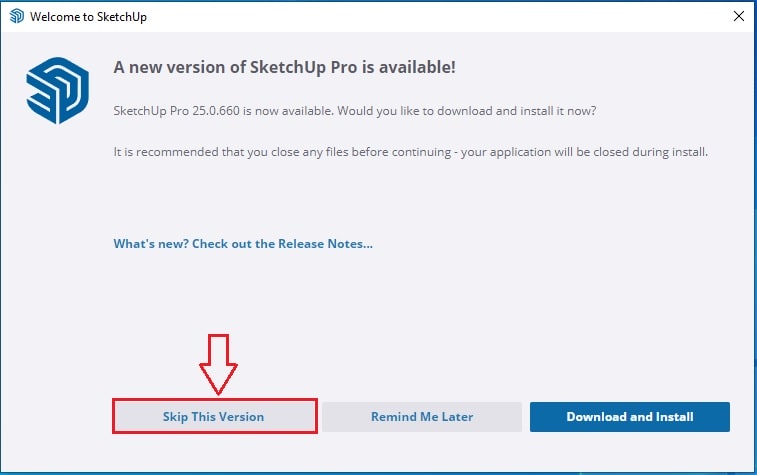The width and height of the screenshot is (757, 475).
Task: Click the small SketchUp icon in title bar
Action: pos(16,16)
